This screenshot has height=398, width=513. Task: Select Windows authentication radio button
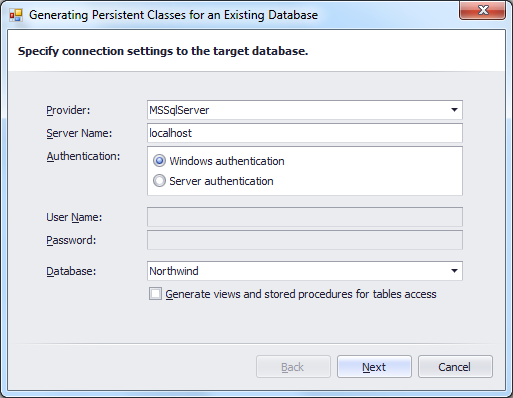pos(159,161)
